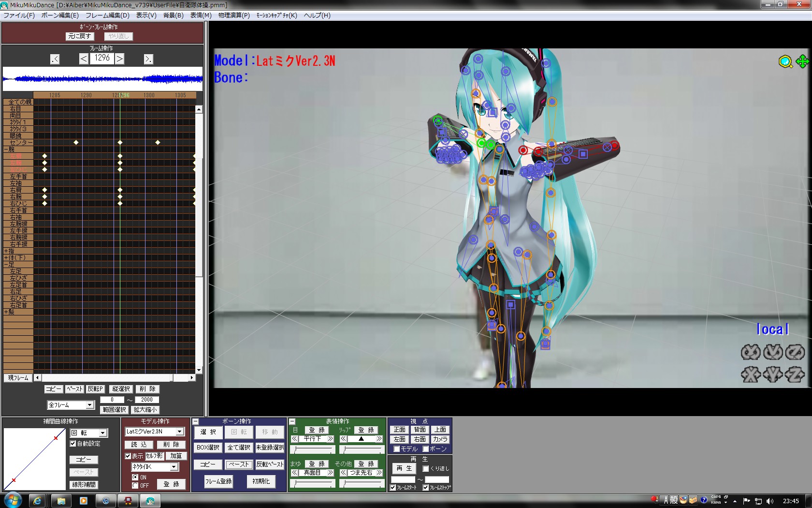Image resolution: width=812 pixels, height=508 pixels.
Task: Collapse the ボーン操作 panel with minus icon
Action: pos(196,421)
